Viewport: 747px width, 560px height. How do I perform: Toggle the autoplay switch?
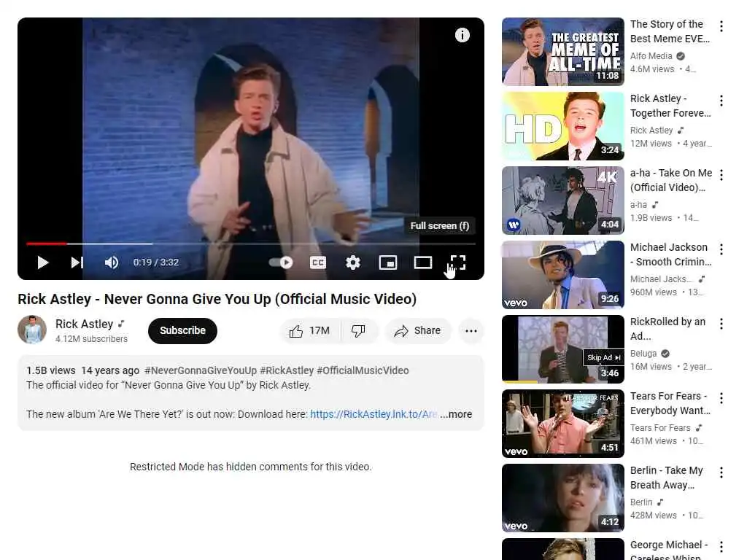coord(281,262)
